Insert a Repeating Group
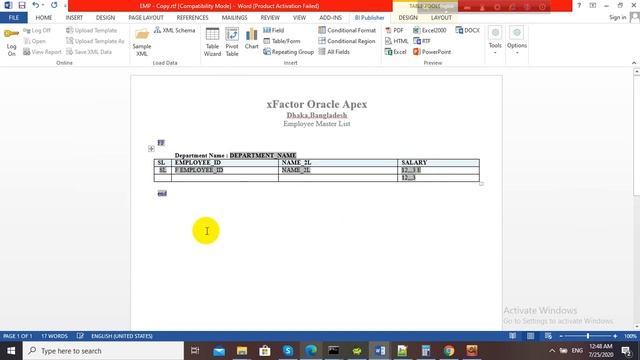Viewport: 640px width, 360px height. (288, 52)
